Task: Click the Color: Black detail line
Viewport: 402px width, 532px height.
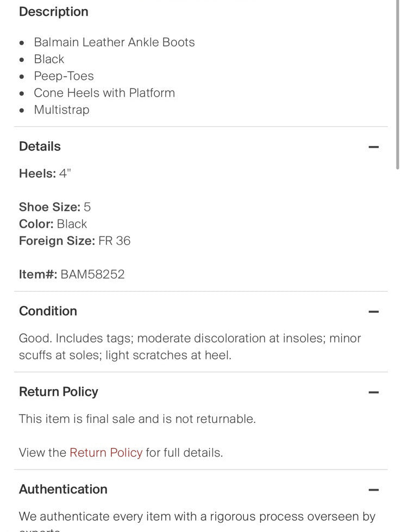Action: click(x=53, y=224)
